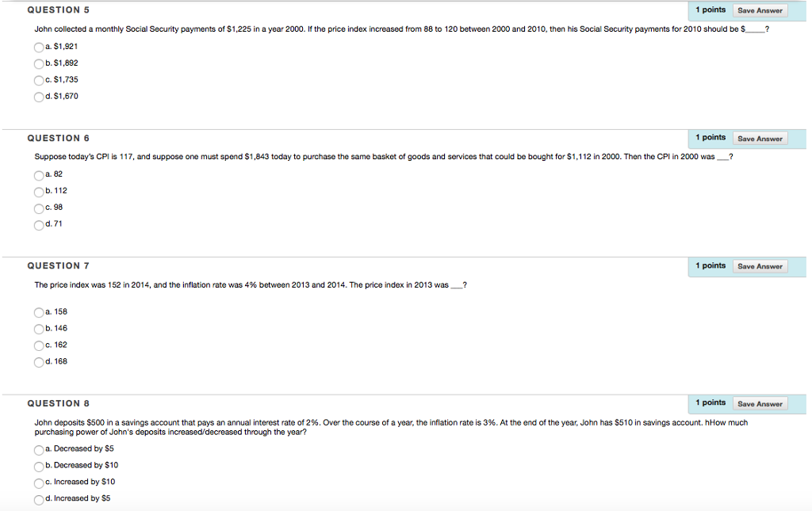
Task: Pick option c. 162
Action: pyautogui.click(x=38, y=345)
